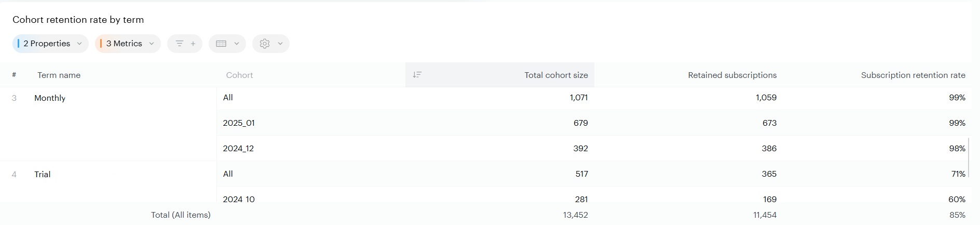Click the Term name column header
The image size is (980, 225).
(59, 75)
